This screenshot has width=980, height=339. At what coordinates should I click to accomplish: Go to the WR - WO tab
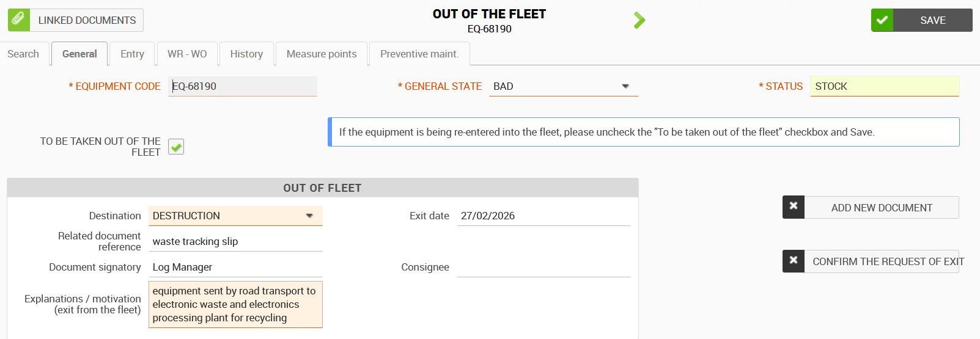[187, 54]
